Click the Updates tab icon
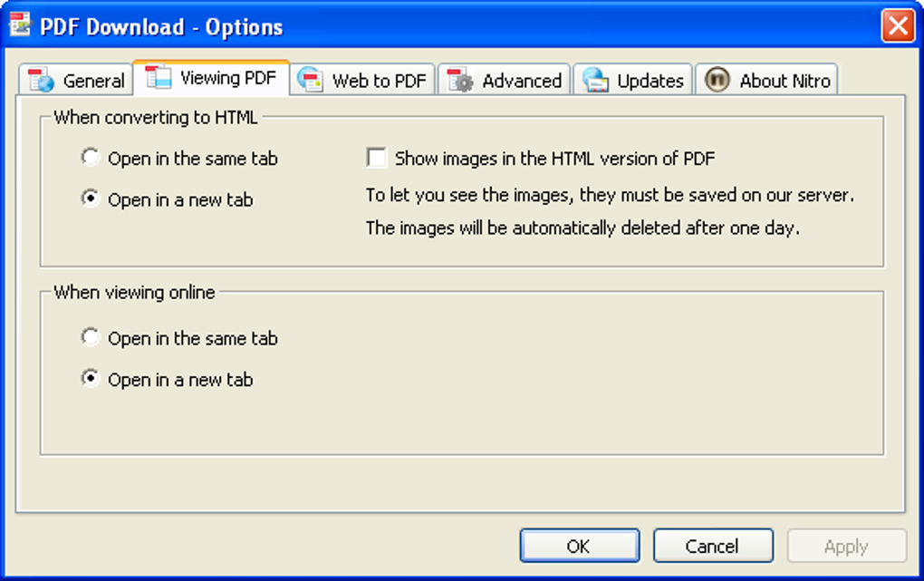Screen dimensions: 924x581 click(x=595, y=80)
